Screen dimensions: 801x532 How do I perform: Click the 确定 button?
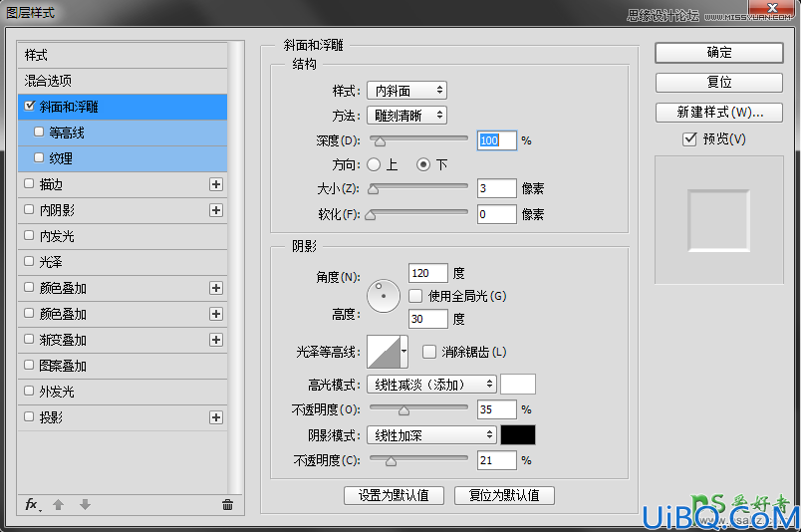tap(718, 53)
